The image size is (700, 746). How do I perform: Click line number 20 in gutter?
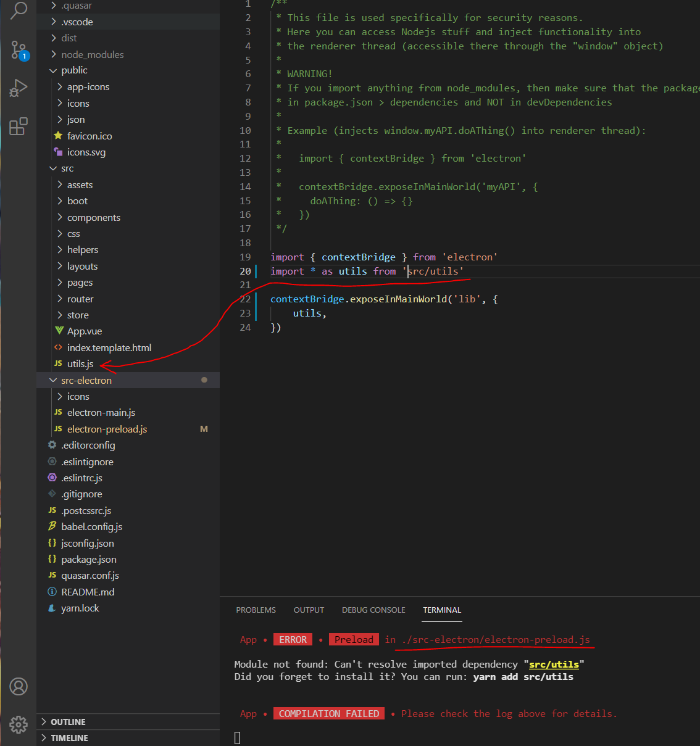[x=245, y=271]
